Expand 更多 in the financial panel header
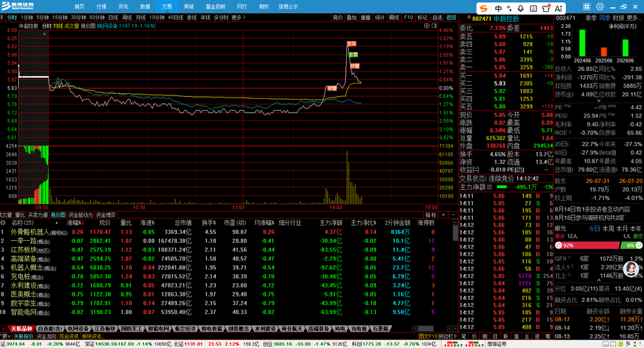The image size is (644, 348). click(634, 18)
